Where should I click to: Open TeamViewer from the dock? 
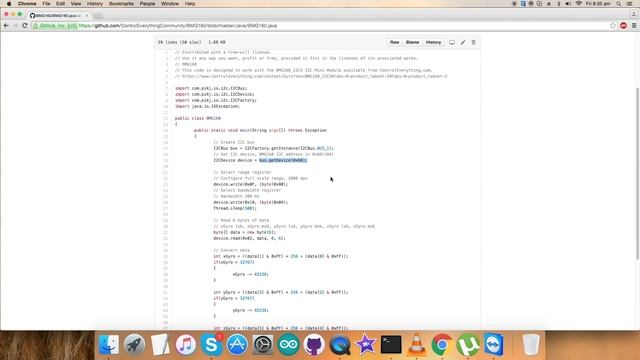tap(493, 344)
